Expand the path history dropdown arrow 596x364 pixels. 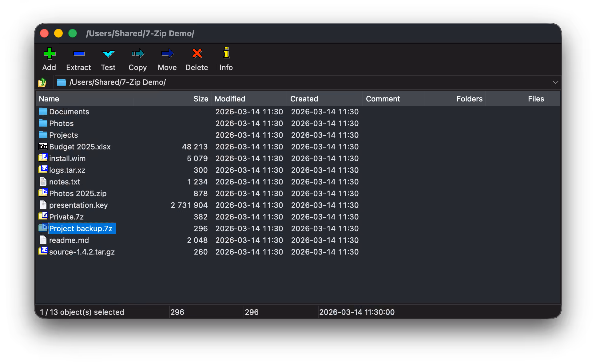555,82
